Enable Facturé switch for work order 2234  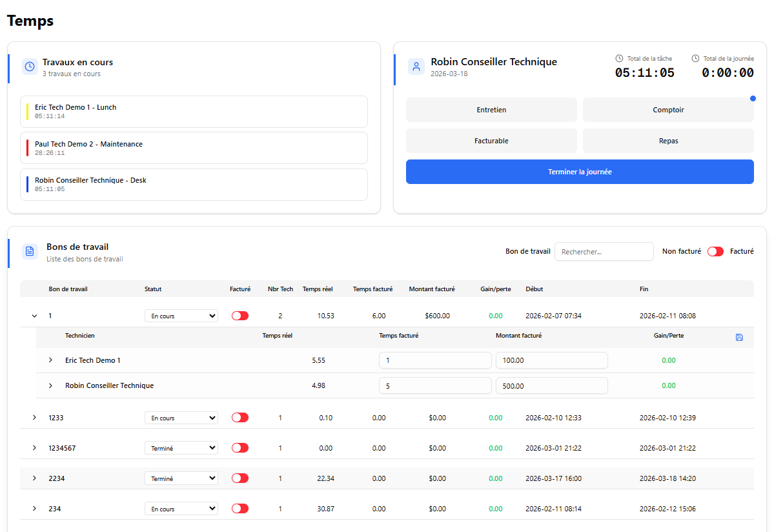click(240, 478)
